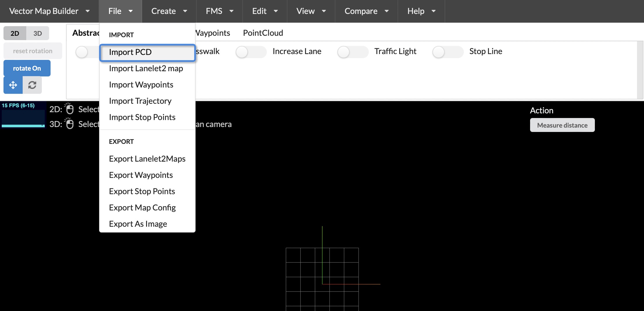Enable the Stop Line toggle
The width and height of the screenshot is (644, 311).
point(448,52)
